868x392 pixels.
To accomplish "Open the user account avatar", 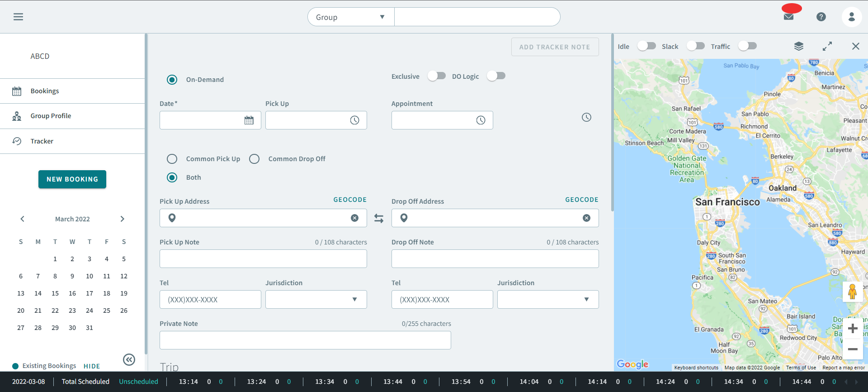I will click(x=851, y=17).
